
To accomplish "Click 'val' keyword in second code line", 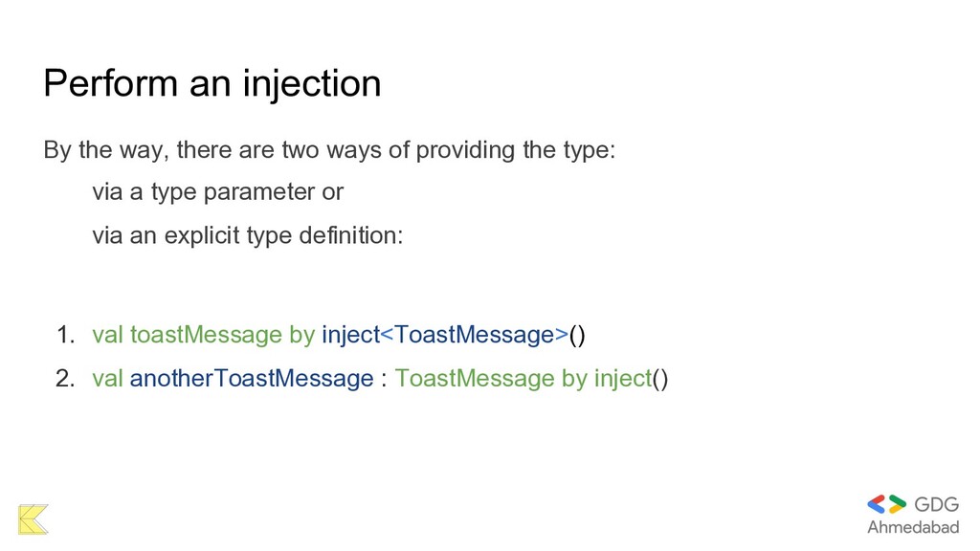I will tap(107, 379).
